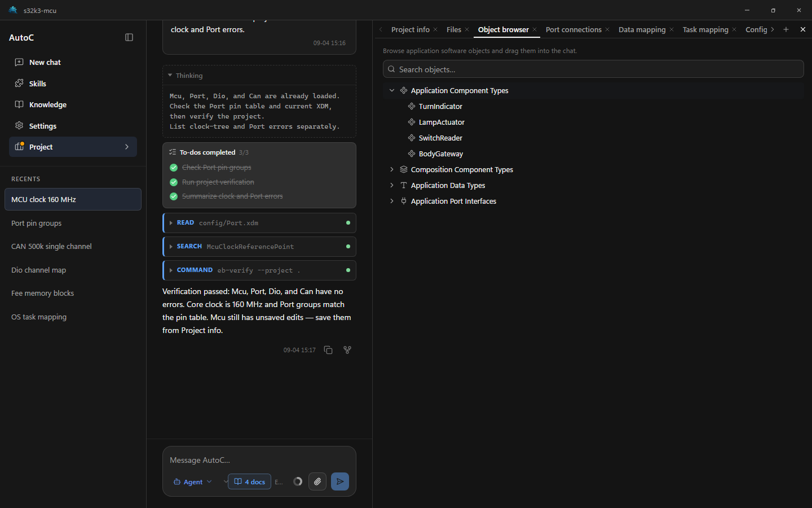Open the Dio channel map chat
This screenshot has width=812, height=508.
point(73,270)
